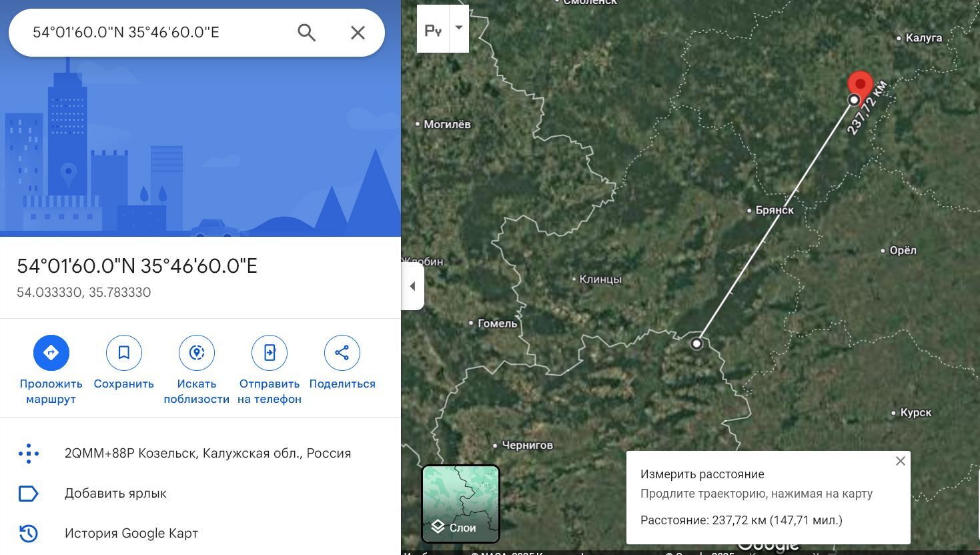Image resolution: width=980 pixels, height=555 pixels.
Task: Open the Ру language dropdown arrow
Action: click(x=459, y=28)
